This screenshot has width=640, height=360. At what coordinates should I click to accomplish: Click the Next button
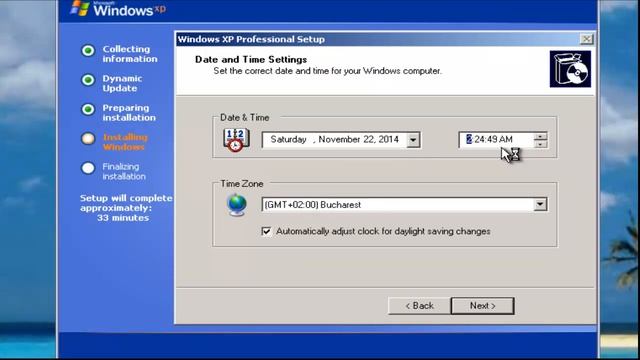pyautogui.click(x=482, y=306)
